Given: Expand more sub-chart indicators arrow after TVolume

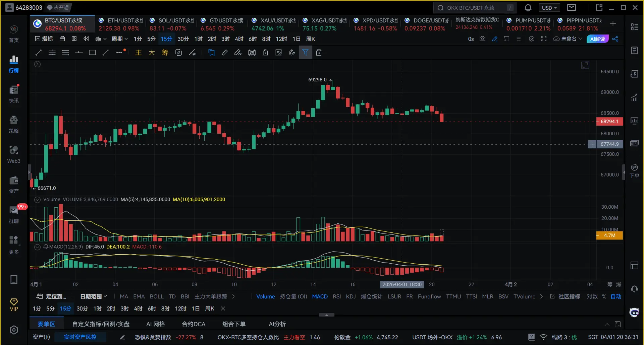Looking at the screenshot, I should coord(541,296).
